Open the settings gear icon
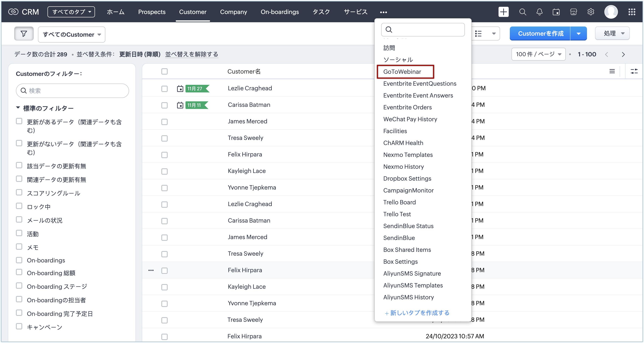644x343 pixels. (x=591, y=12)
